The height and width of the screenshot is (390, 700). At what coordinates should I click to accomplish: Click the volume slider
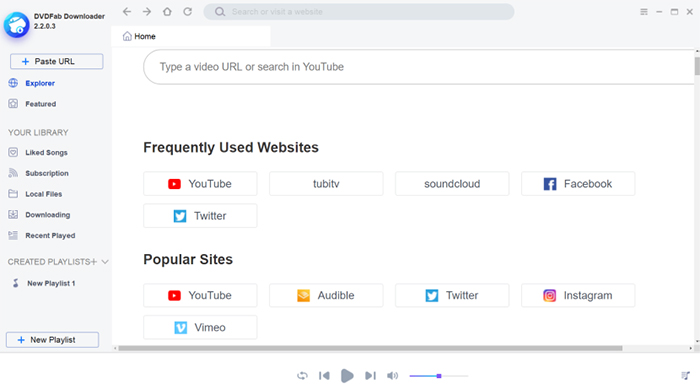[439, 376]
